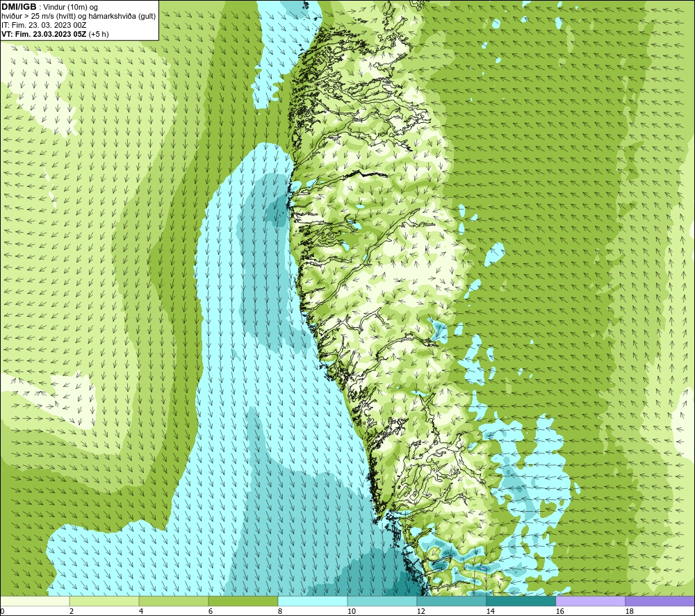Click the '(+5 h)' forecast offset text
695x616 pixels.
coord(99,34)
